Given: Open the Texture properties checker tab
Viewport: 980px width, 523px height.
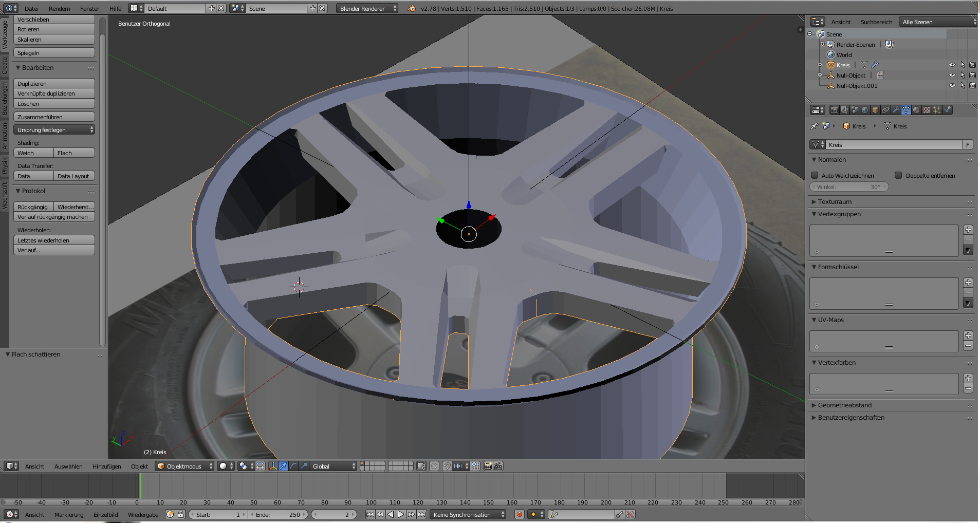Looking at the screenshot, I should pyautogui.click(x=927, y=110).
